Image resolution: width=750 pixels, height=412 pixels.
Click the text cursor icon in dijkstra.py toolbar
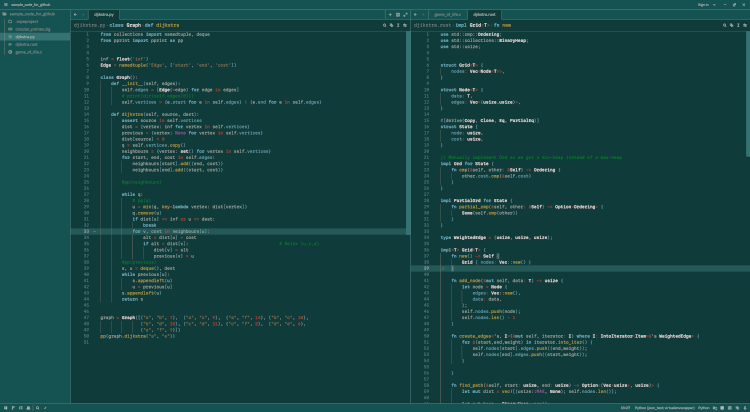click(398, 25)
